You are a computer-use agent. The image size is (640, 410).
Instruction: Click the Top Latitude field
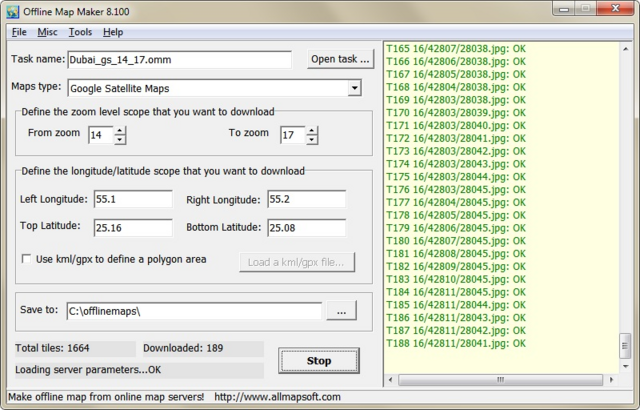[x=133, y=228]
